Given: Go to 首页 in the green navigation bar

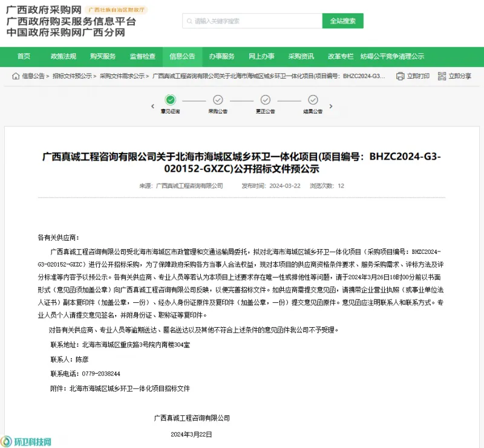Looking at the screenshot, I should (24, 56).
